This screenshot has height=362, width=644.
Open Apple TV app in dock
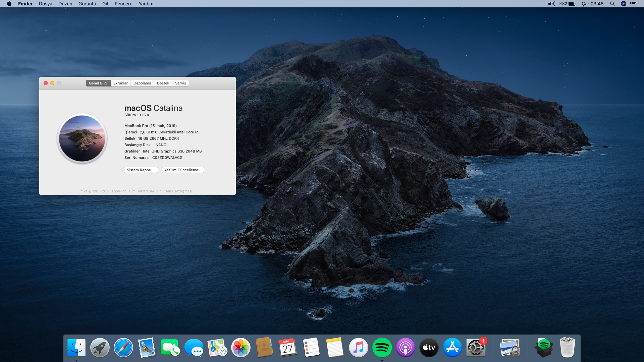click(429, 348)
